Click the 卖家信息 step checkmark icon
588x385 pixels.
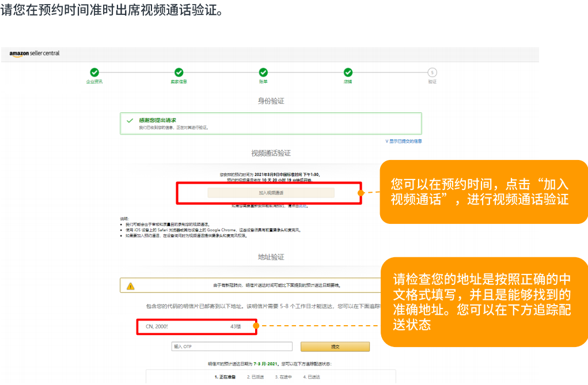(x=179, y=73)
